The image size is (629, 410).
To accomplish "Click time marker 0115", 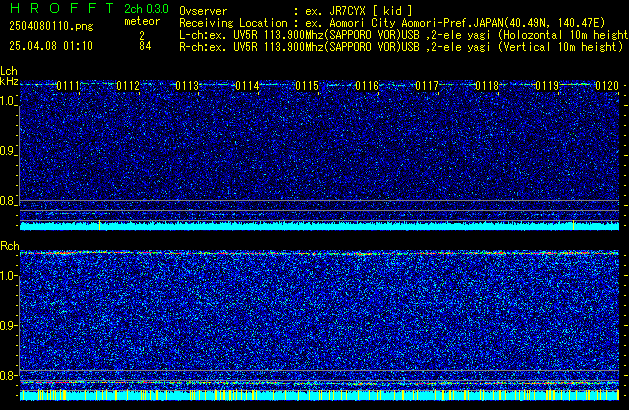I will 307,86.
